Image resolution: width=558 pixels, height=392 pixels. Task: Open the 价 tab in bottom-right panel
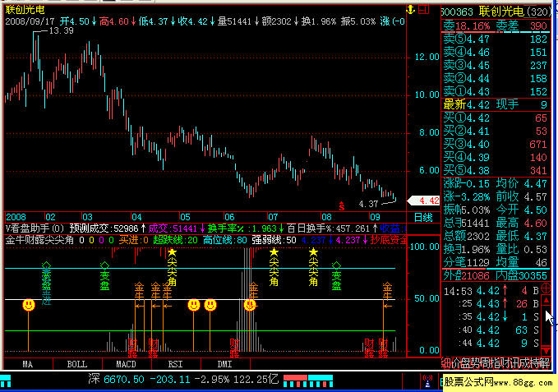pyautogui.click(x=456, y=363)
